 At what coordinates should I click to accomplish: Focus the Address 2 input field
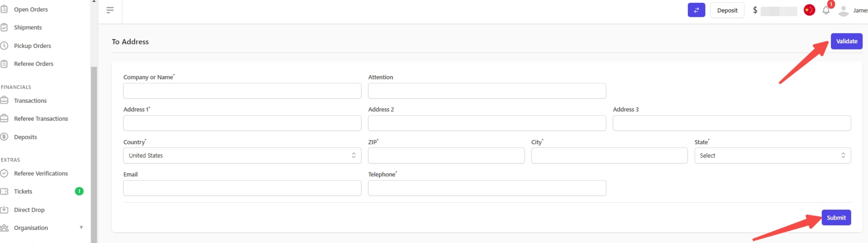(x=487, y=123)
